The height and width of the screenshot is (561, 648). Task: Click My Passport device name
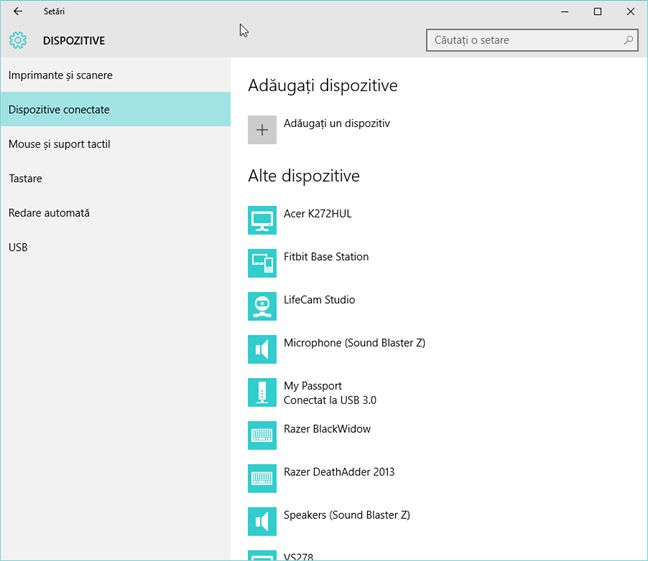click(312, 386)
